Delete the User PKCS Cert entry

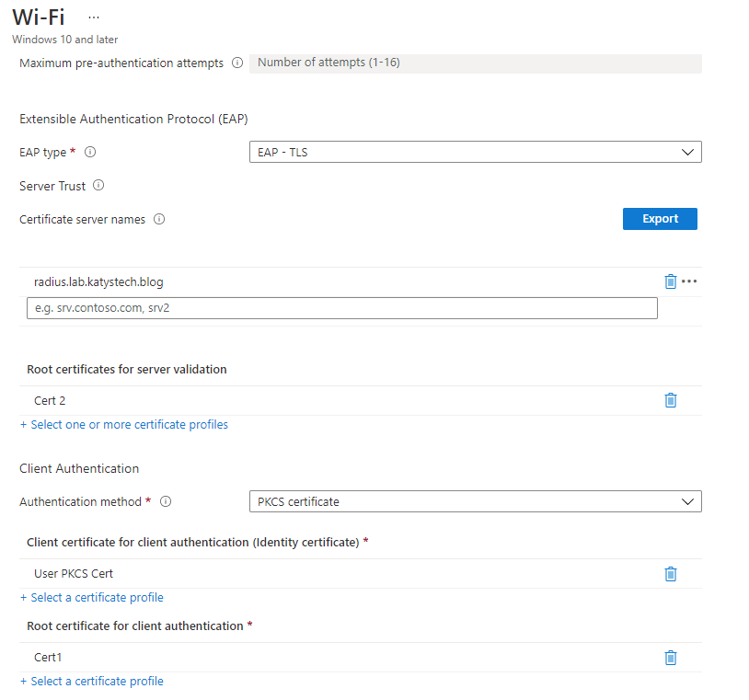670,574
